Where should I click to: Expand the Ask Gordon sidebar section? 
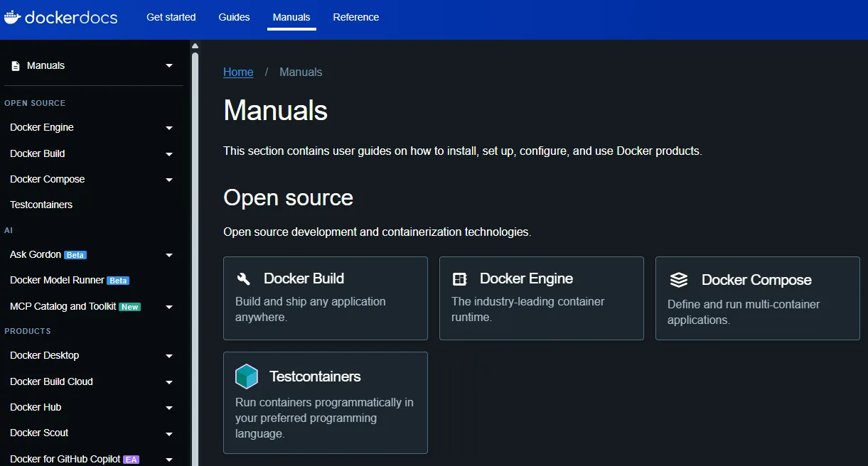[x=169, y=255]
